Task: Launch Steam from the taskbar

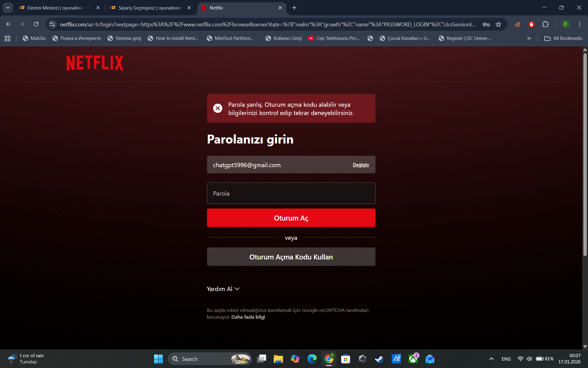Action: [379, 359]
